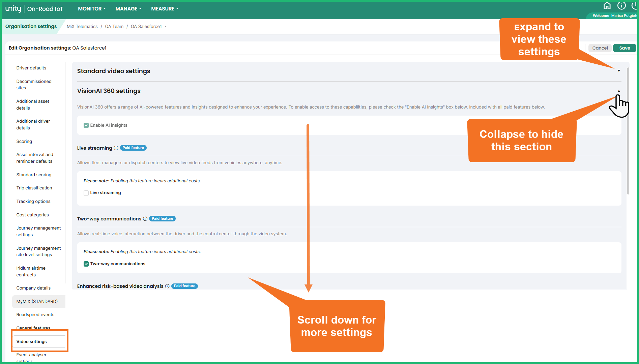Click the Enhanced risk-based video analysis info icon
Screen dimensions: 639x364
coord(167,286)
